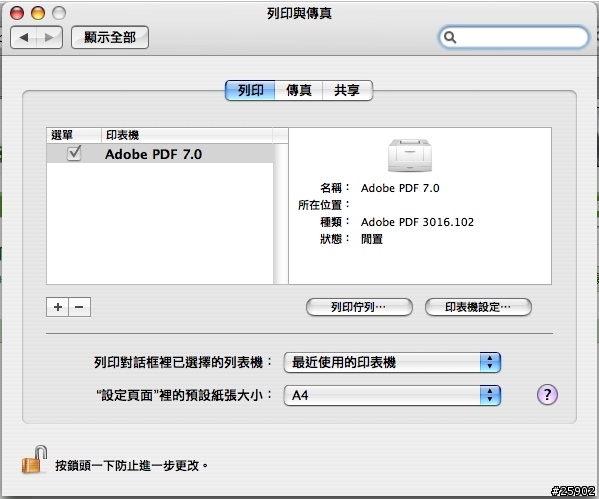The width and height of the screenshot is (599, 499).
Task: Click the printer list scrollbar track
Action: 280,214
